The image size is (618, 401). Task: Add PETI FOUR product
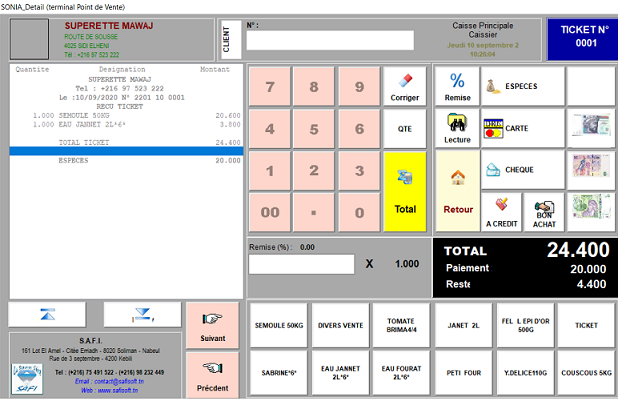[x=464, y=373]
